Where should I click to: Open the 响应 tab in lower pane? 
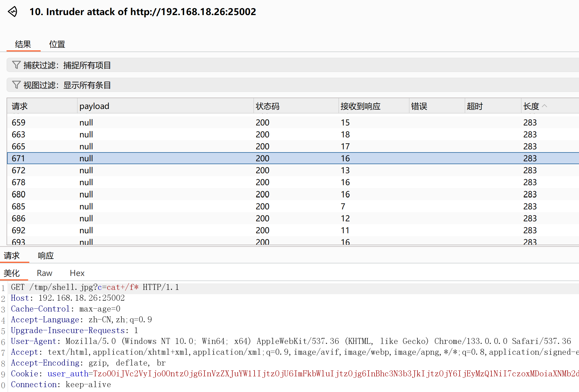(46, 255)
